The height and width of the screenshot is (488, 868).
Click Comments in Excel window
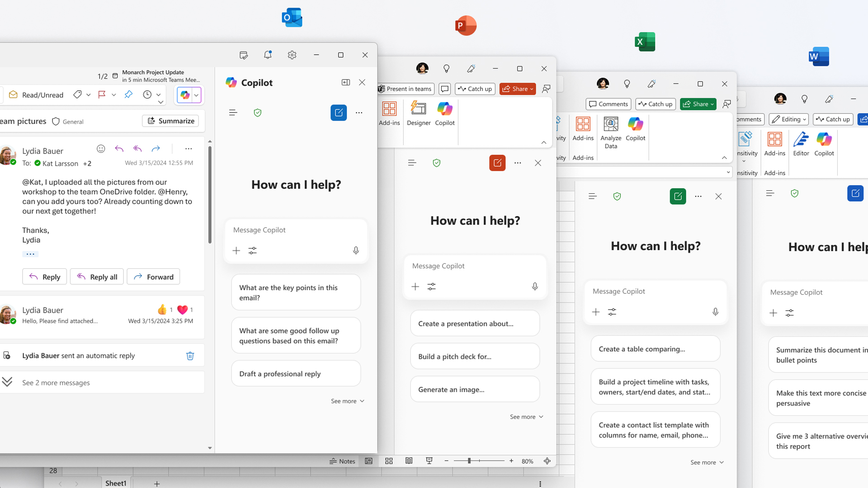click(608, 104)
